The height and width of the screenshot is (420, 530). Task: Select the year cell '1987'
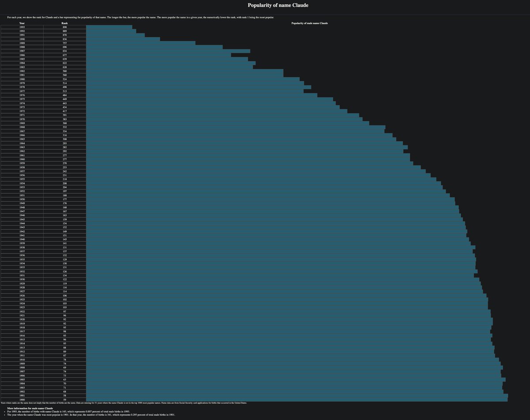coord(22,51)
